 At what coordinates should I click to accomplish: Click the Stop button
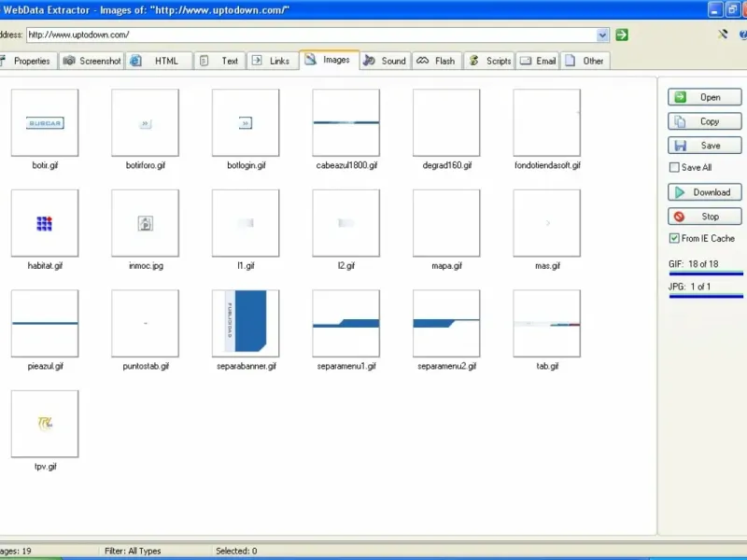pyautogui.click(x=705, y=217)
